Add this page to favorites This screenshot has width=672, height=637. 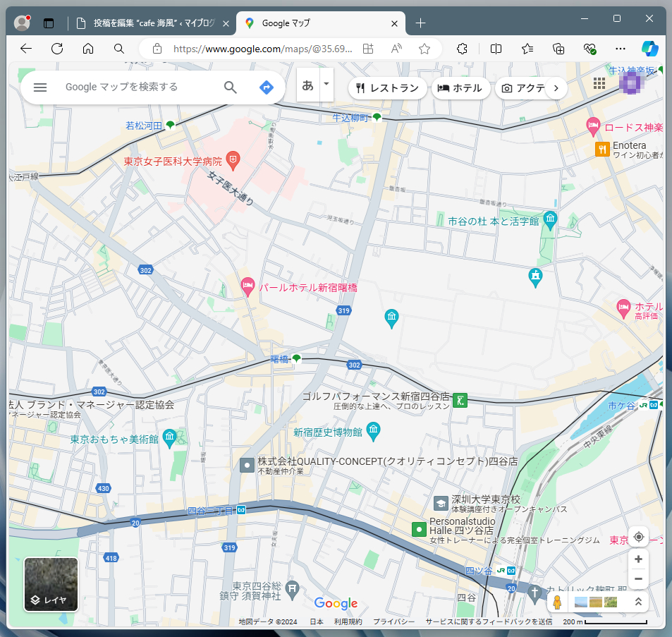pos(424,49)
